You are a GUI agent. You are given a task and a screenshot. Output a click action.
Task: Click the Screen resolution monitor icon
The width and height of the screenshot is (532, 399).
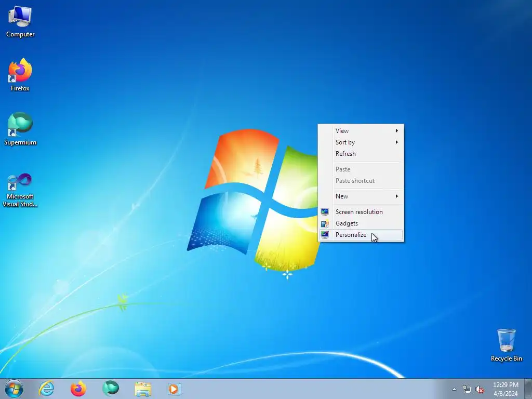pos(325,212)
